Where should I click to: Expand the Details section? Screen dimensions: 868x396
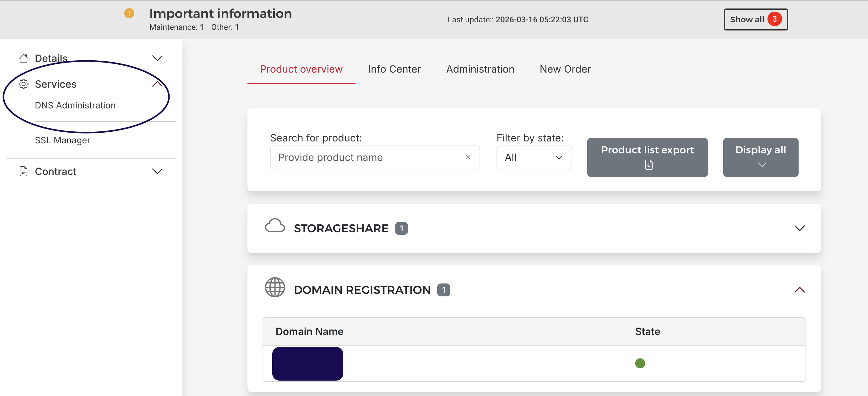click(x=157, y=58)
